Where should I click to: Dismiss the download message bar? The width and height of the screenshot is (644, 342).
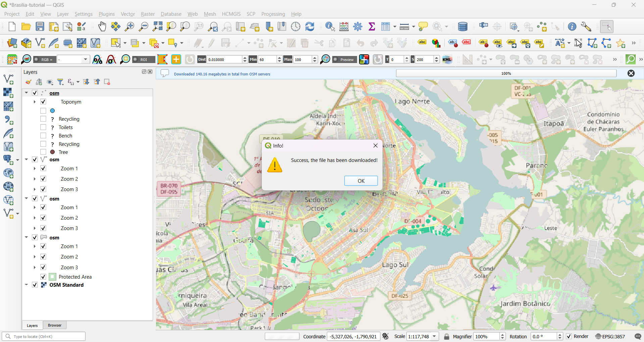tap(631, 73)
